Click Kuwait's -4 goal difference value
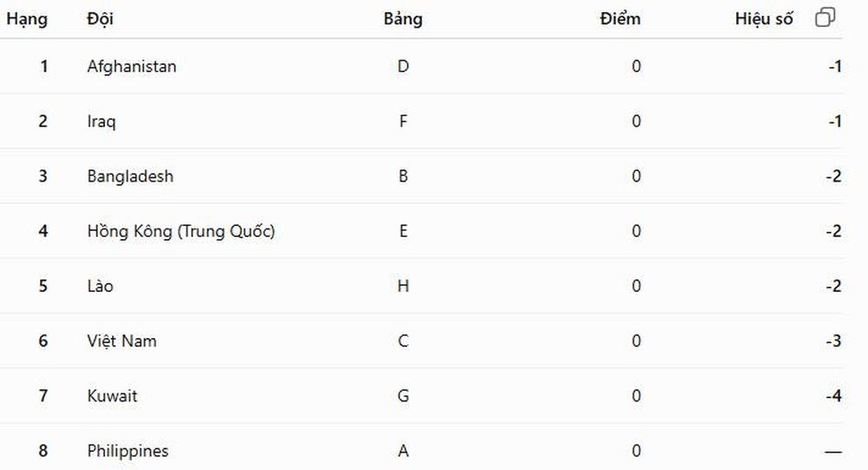 click(x=833, y=396)
